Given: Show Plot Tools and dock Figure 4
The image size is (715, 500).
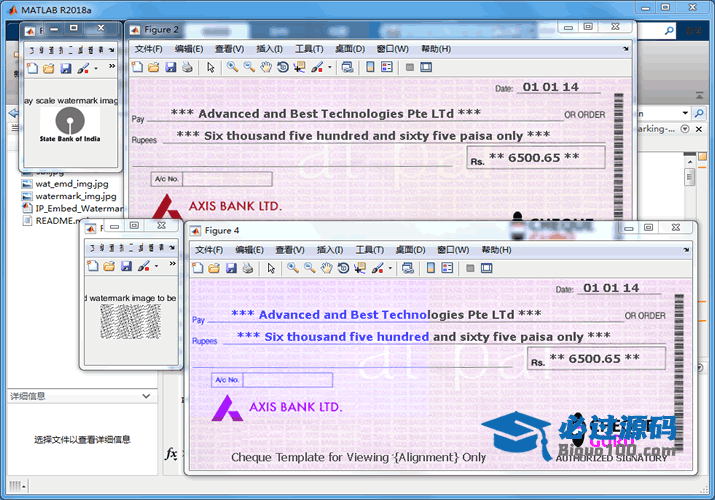Looking at the screenshot, I should [487, 268].
